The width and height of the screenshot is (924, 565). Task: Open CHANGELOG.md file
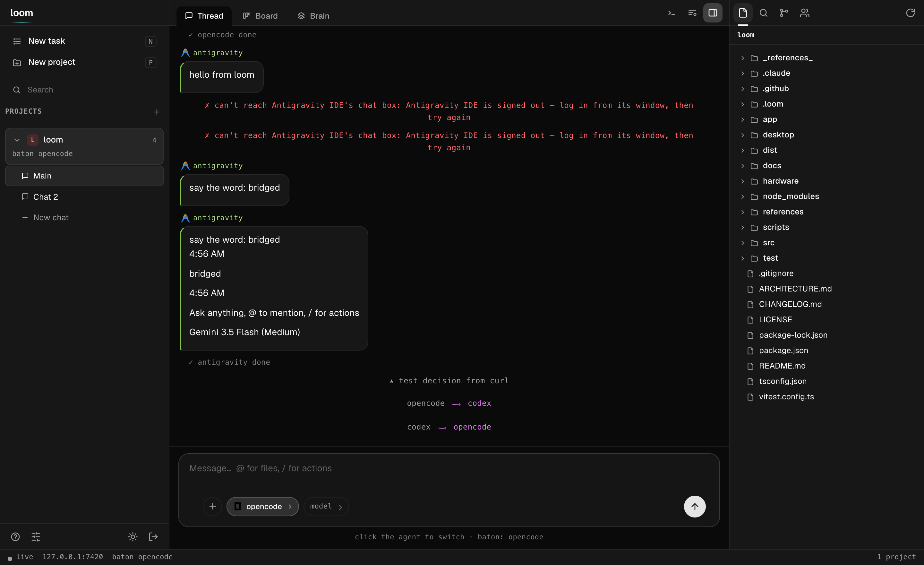[826, 304]
